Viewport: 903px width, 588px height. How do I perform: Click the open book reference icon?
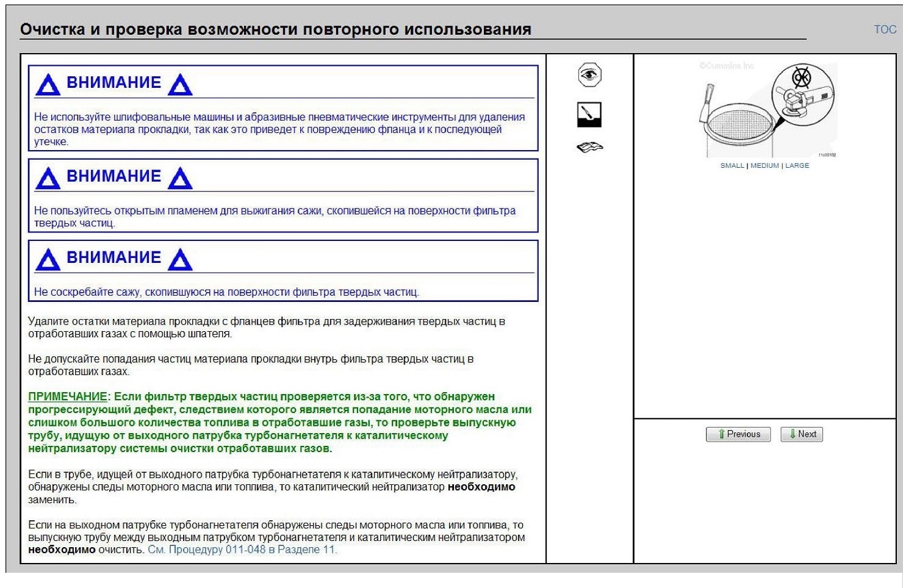(589, 147)
